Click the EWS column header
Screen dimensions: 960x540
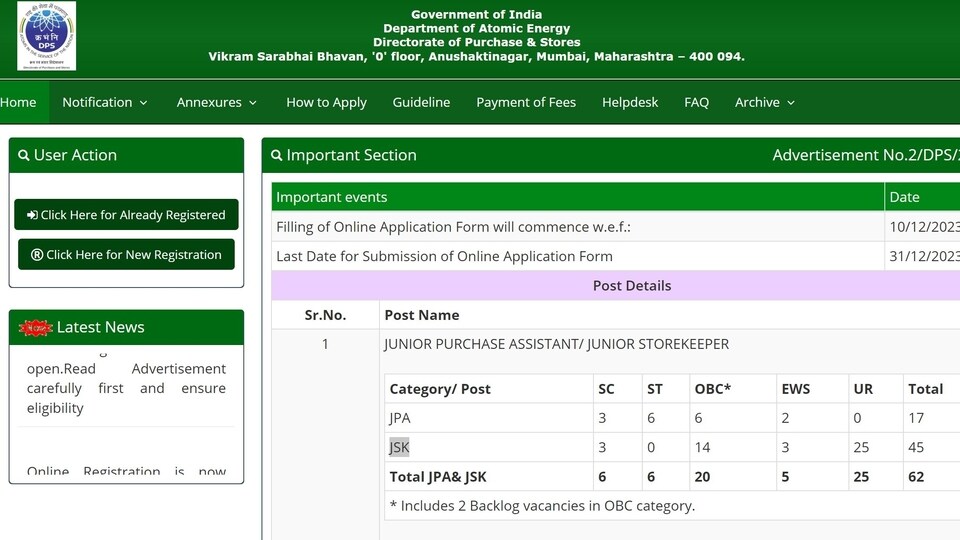(796, 389)
